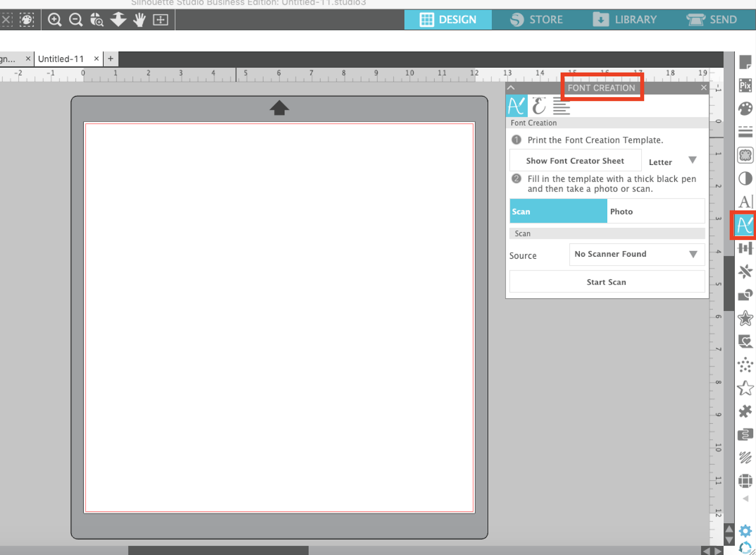Click the media load arrow on the mat
The width and height of the screenshot is (756, 555).
click(x=279, y=108)
